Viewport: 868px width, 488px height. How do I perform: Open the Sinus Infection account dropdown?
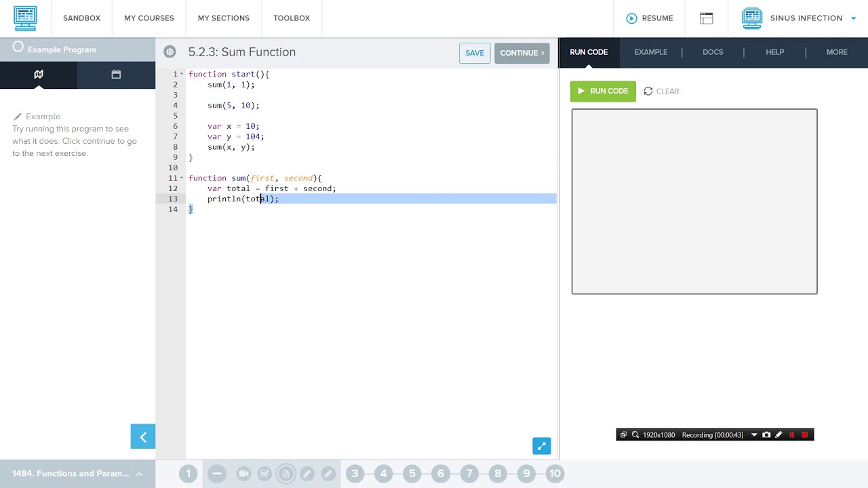[x=853, y=18]
